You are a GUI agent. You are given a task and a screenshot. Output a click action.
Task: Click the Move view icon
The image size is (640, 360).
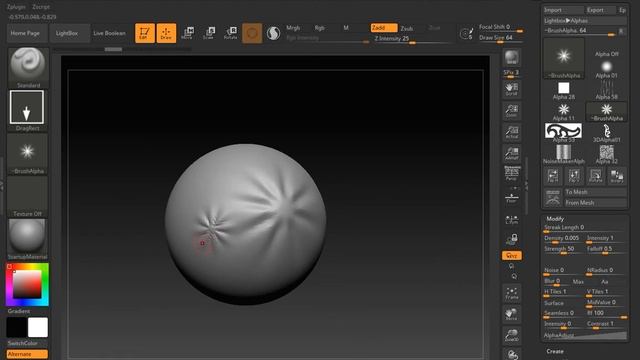(511, 314)
